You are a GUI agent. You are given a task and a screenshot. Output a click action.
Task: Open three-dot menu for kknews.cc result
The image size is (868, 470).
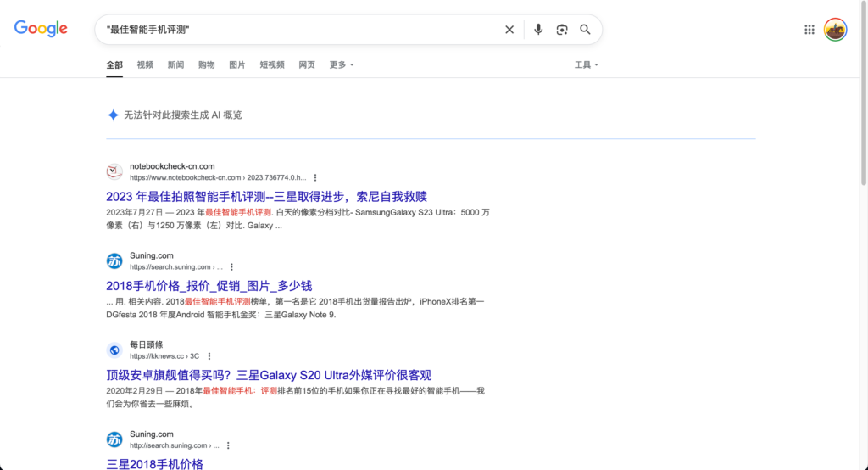coord(209,356)
